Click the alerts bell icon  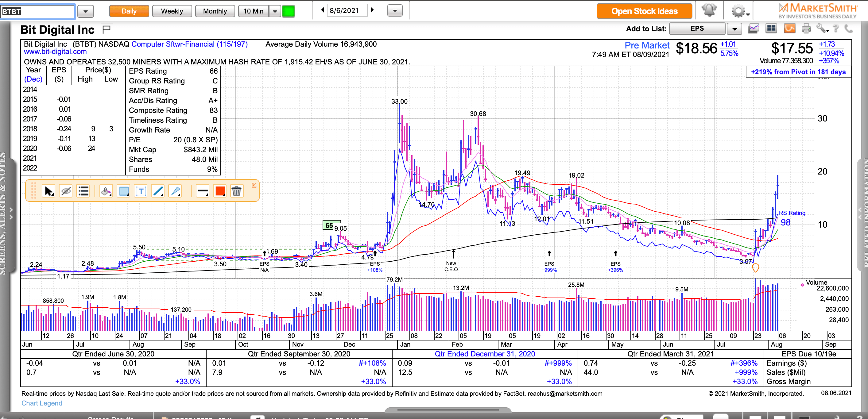[x=710, y=11]
